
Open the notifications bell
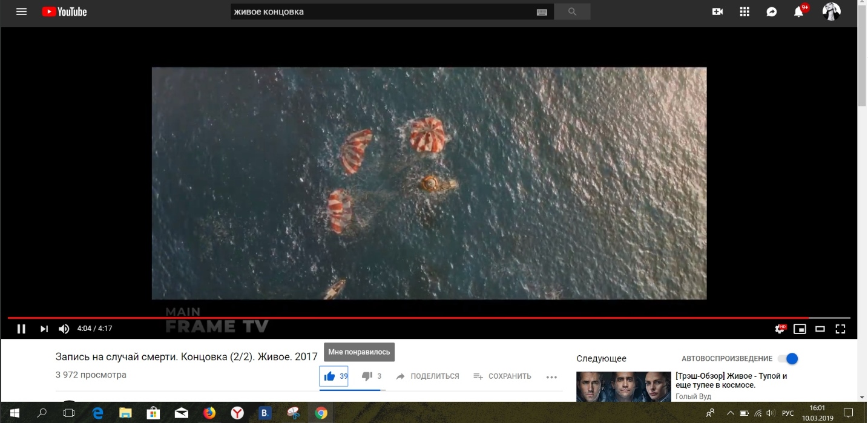[x=799, y=12]
